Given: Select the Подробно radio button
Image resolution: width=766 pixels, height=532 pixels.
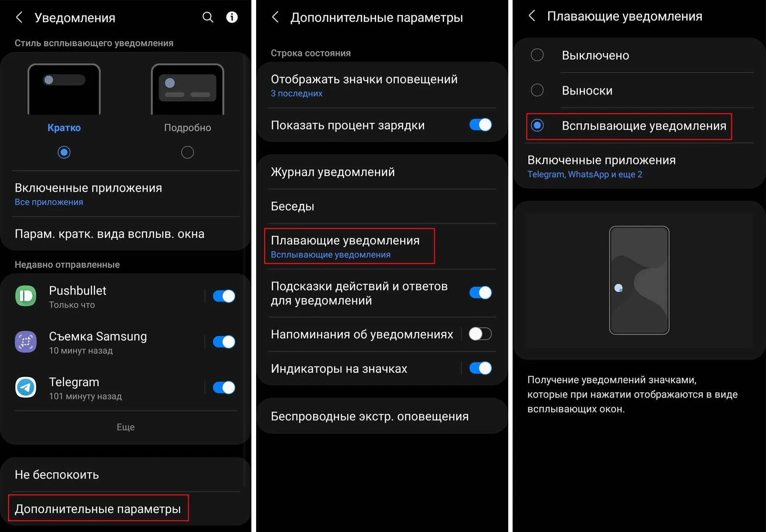Looking at the screenshot, I should click(x=188, y=152).
